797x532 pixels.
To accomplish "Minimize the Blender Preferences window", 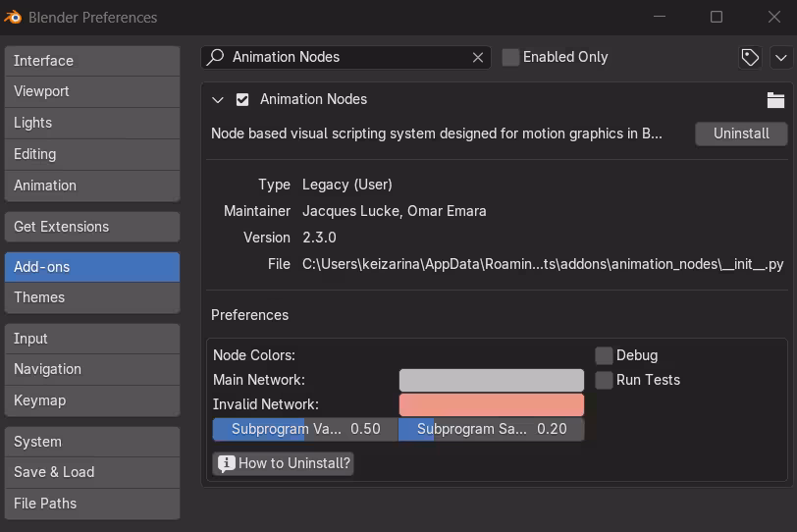I will (660, 17).
